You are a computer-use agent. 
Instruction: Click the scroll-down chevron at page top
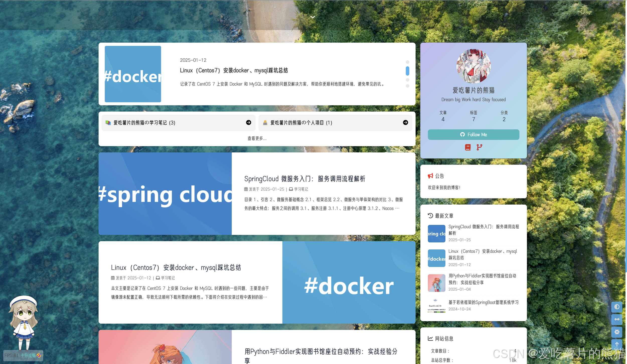click(x=312, y=17)
